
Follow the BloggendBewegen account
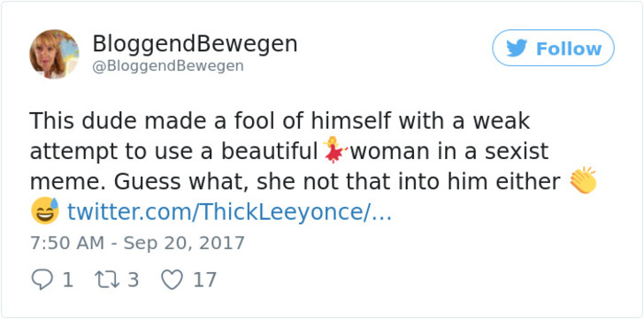coord(553,48)
